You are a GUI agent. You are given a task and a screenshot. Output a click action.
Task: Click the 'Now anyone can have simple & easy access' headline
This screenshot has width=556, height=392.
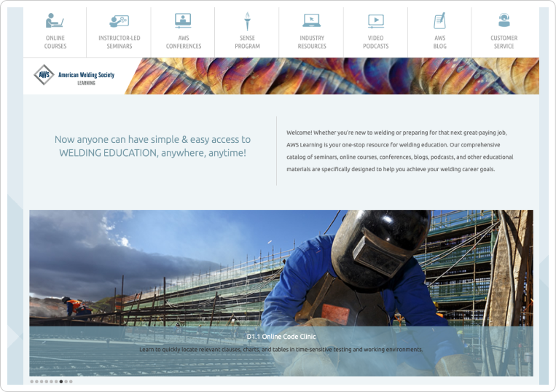pos(152,146)
